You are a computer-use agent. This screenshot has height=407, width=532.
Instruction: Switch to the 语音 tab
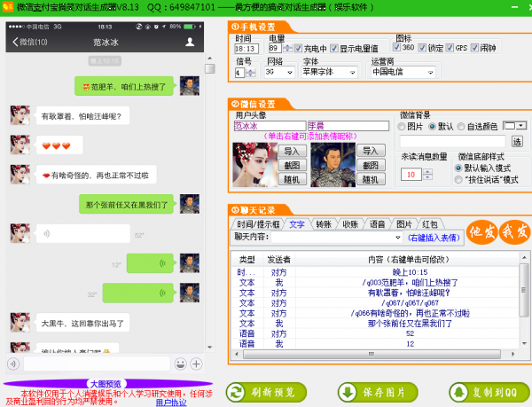click(378, 224)
